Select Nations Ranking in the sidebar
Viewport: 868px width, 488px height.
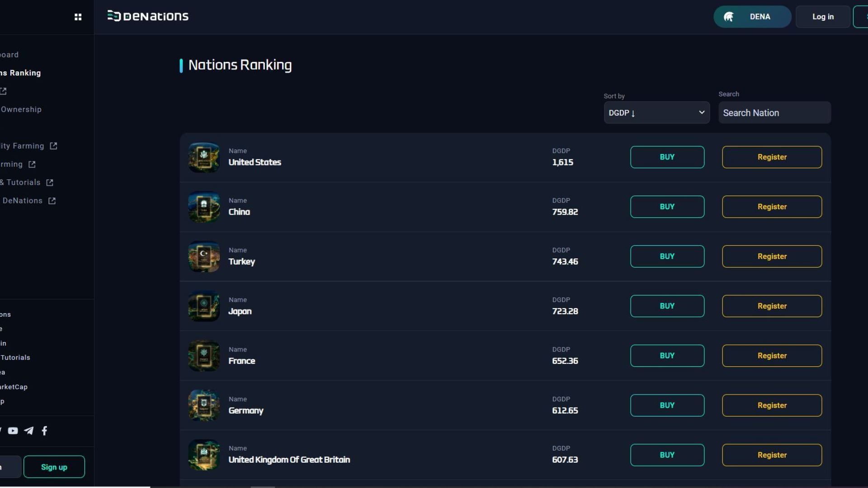click(x=20, y=73)
